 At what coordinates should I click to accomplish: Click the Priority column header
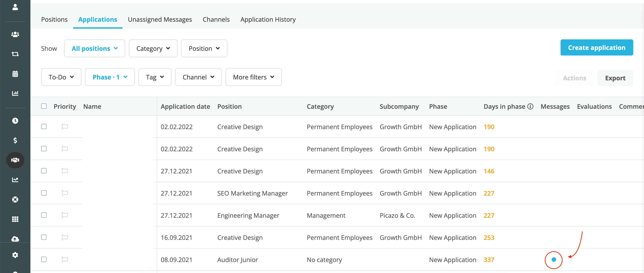pyautogui.click(x=65, y=106)
